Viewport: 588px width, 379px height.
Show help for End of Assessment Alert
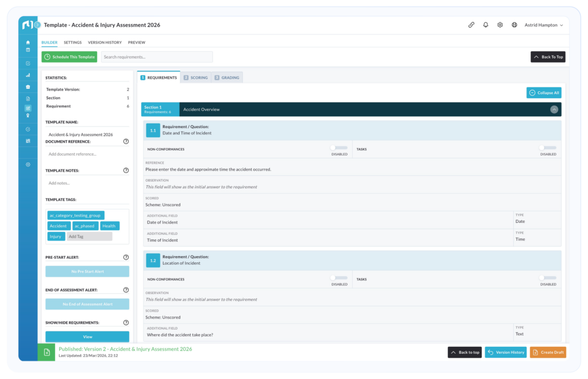(126, 290)
